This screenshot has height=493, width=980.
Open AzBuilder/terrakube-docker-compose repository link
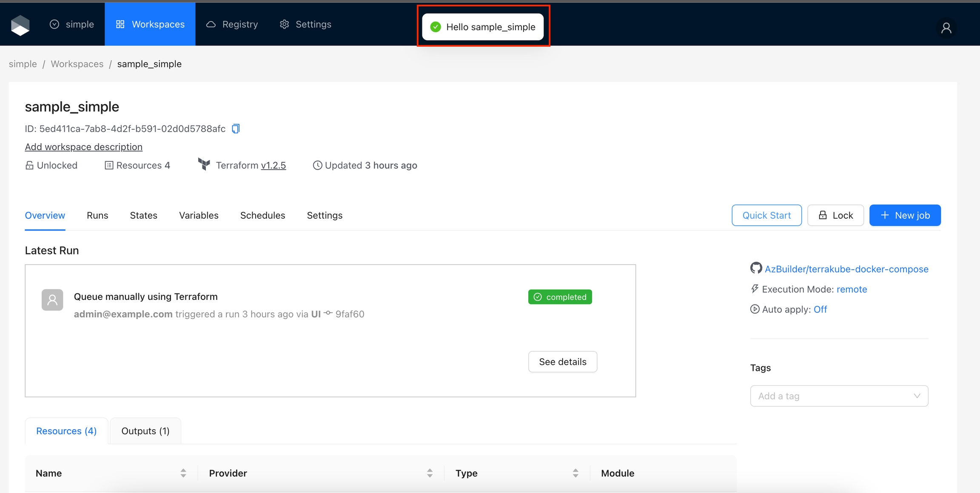pos(846,269)
